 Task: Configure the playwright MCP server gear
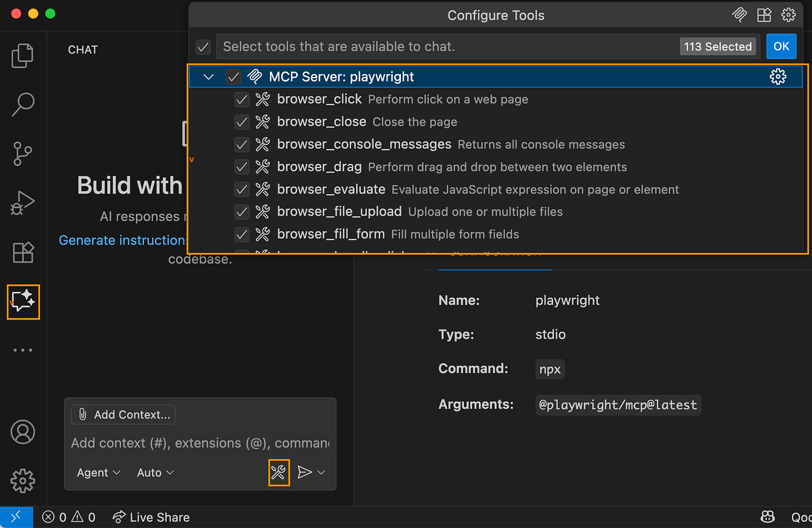pyautogui.click(x=778, y=76)
